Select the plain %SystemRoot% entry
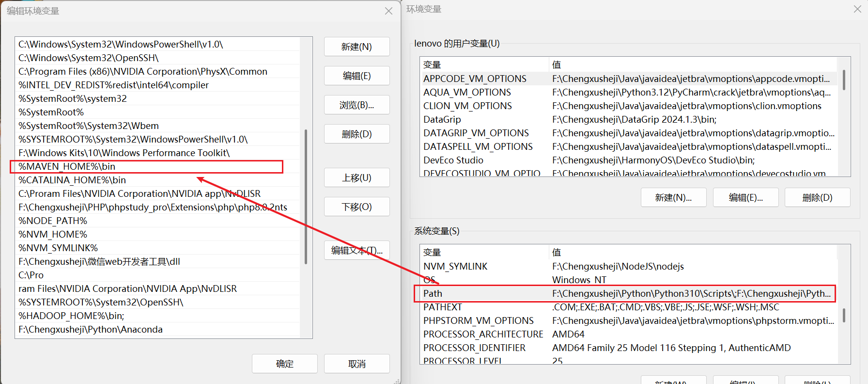 157,112
